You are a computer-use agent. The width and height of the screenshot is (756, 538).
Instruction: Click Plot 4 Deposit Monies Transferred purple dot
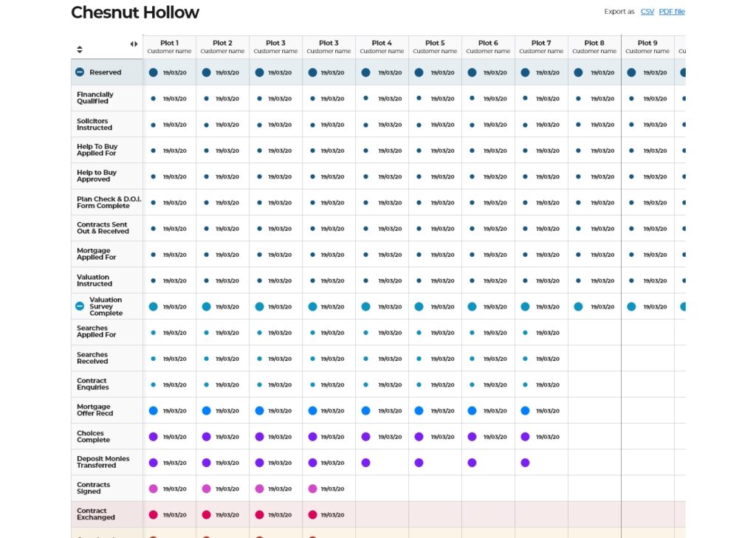click(365, 463)
